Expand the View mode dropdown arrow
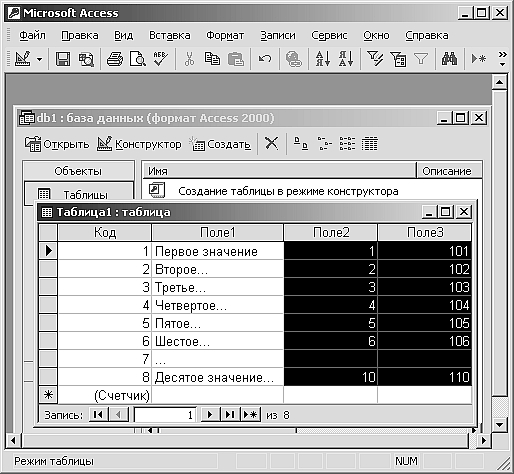The image size is (514, 474). coord(40,60)
